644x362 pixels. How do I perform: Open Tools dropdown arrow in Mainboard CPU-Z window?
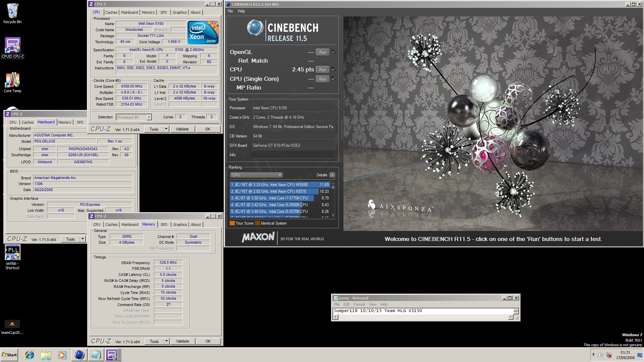[x=83, y=239]
